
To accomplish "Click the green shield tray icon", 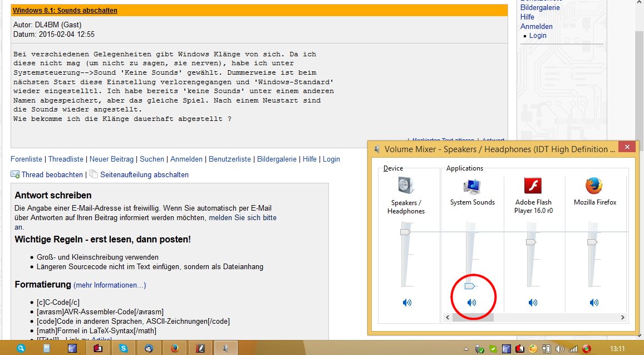I will tap(493, 349).
